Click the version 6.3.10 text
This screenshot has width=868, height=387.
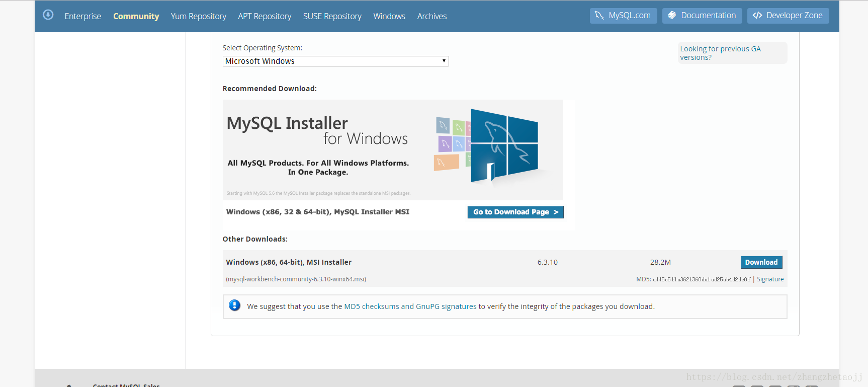click(x=548, y=262)
